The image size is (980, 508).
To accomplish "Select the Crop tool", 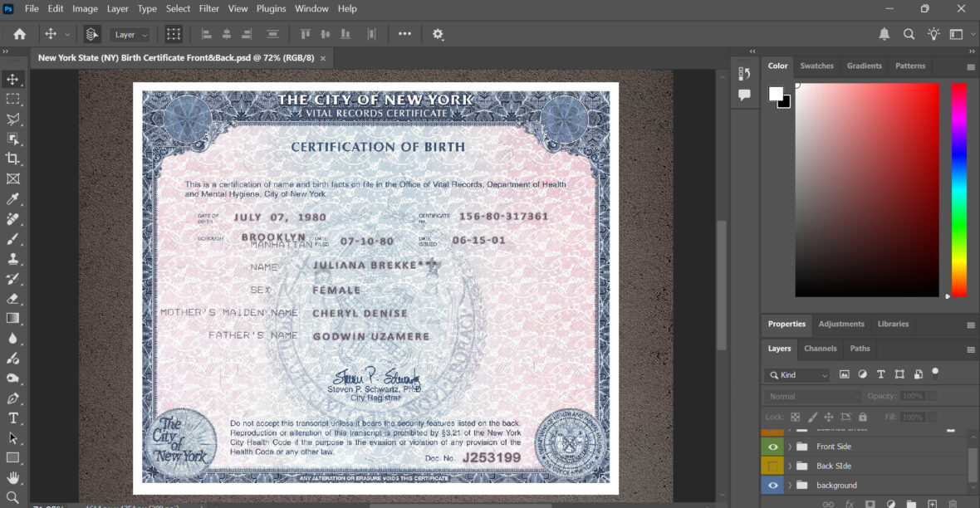I will pos(12,159).
